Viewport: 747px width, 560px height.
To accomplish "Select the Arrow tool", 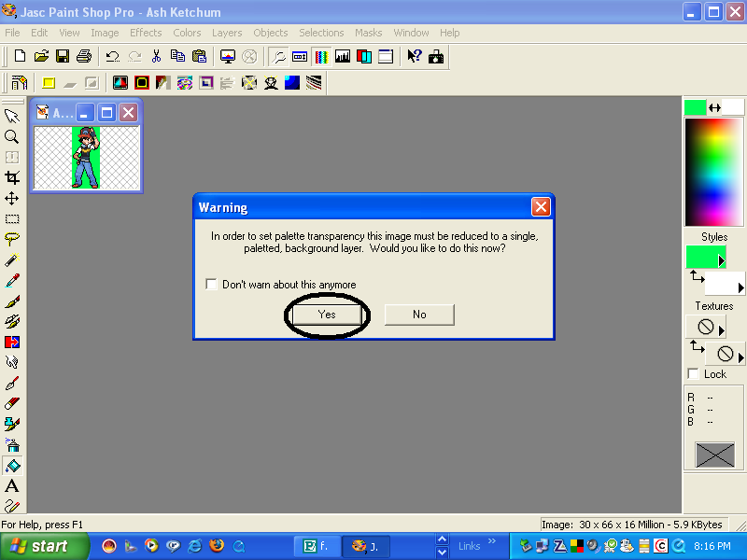I will click(12, 116).
